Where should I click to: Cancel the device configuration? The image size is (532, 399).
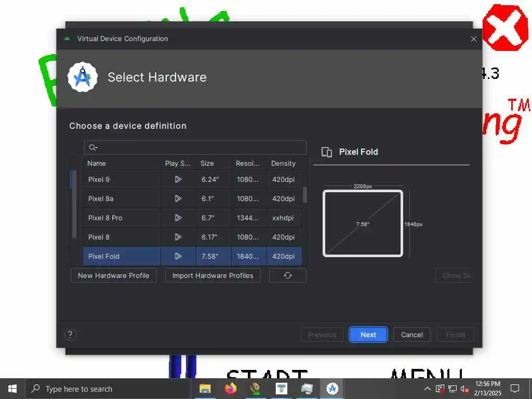(412, 335)
